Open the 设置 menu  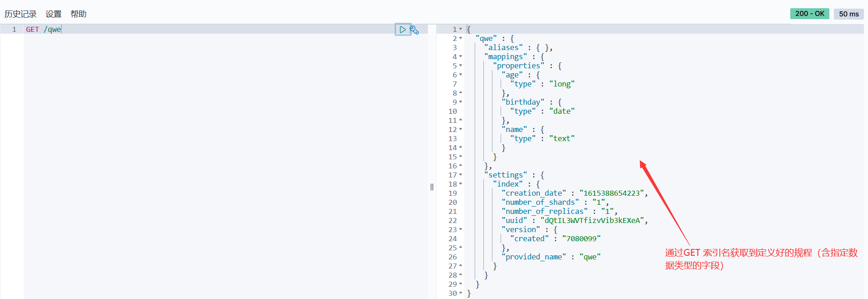[x=53, y=14]
